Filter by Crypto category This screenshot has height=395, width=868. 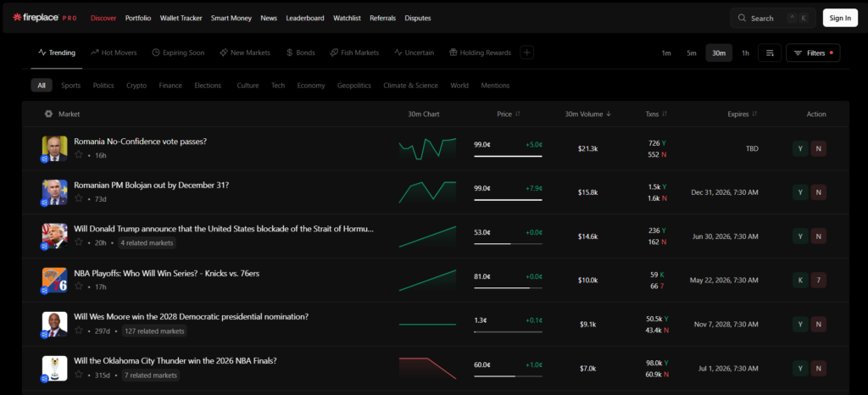[136, 86]
